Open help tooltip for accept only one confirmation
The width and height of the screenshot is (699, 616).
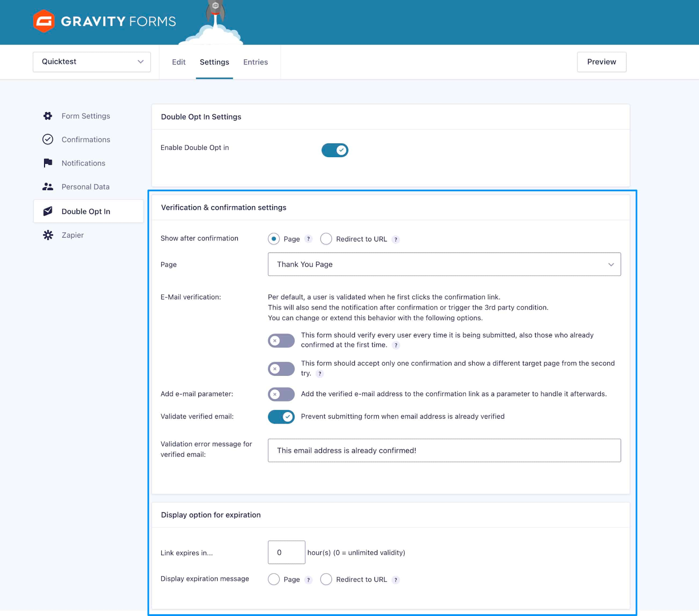320,374
